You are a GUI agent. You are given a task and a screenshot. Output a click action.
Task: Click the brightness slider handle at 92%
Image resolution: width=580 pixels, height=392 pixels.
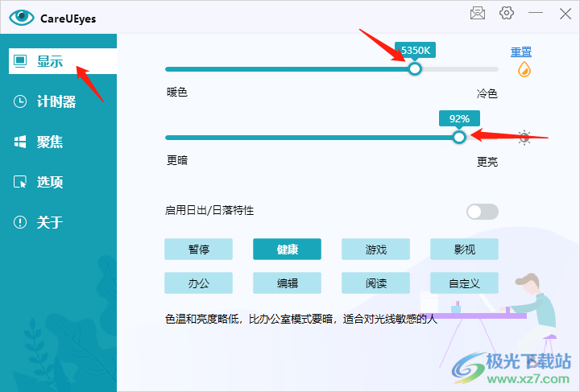(458, 138)
